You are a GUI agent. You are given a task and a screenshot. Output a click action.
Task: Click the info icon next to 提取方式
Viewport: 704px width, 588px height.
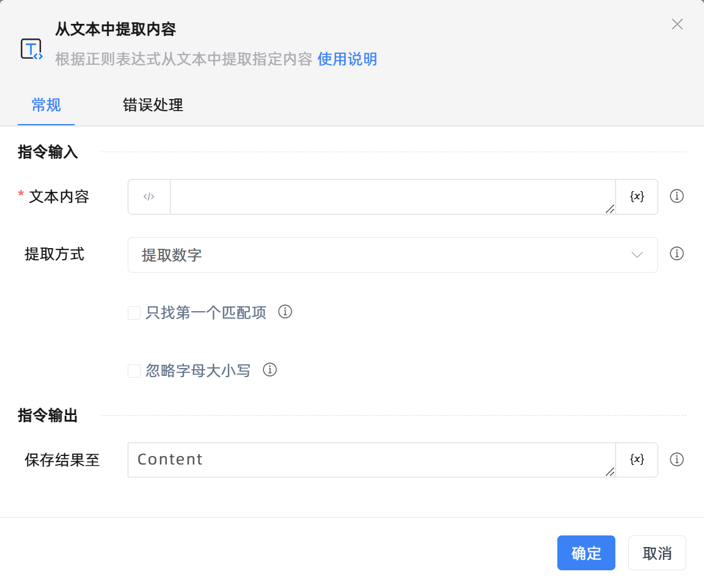tap(676, 254)
